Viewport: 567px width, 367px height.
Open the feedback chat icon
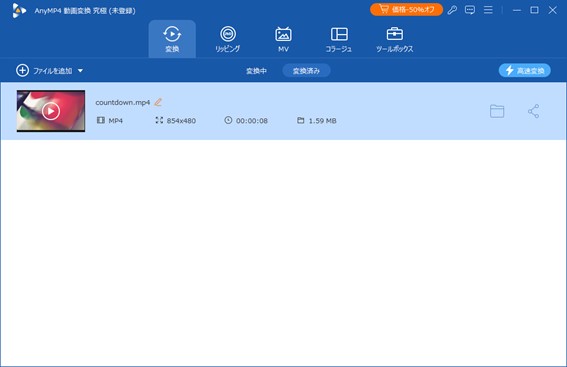click(470, 10)
